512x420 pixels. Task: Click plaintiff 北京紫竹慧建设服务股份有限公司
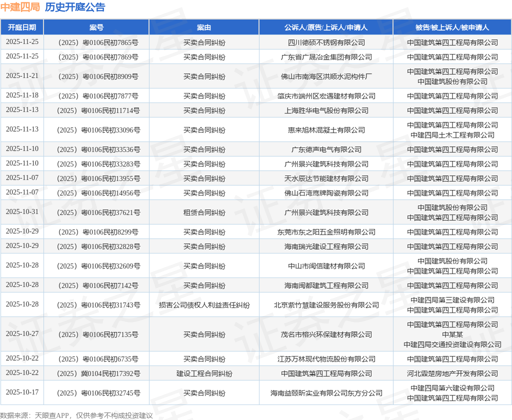click(326, 305)
